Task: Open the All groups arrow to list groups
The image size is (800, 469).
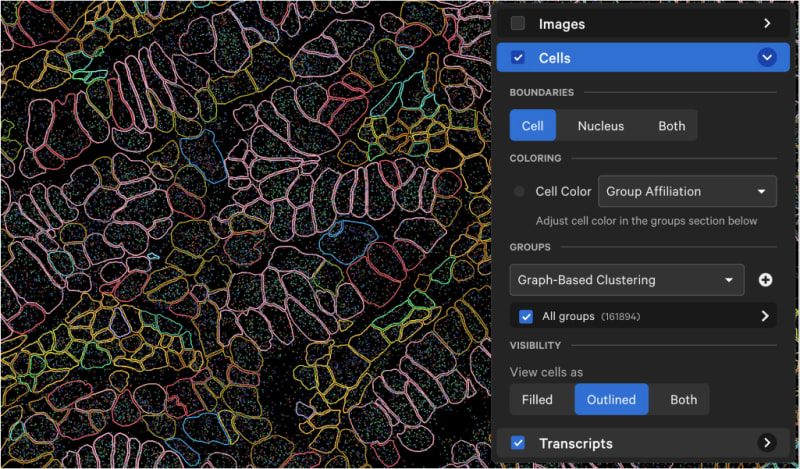Action: pos(765,316)
